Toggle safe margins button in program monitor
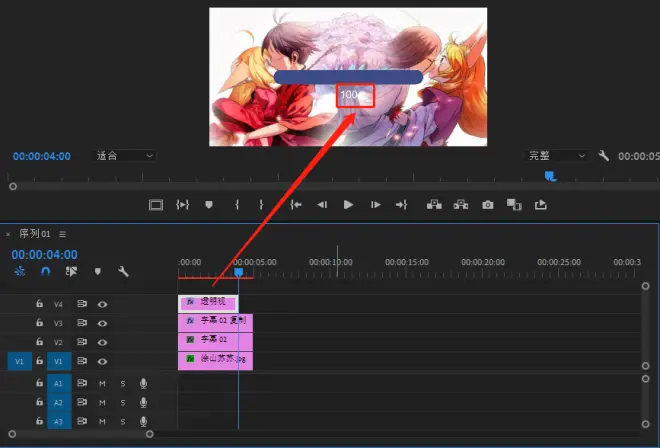This screenshot has height=448, width=660. [x=156, y=205]
